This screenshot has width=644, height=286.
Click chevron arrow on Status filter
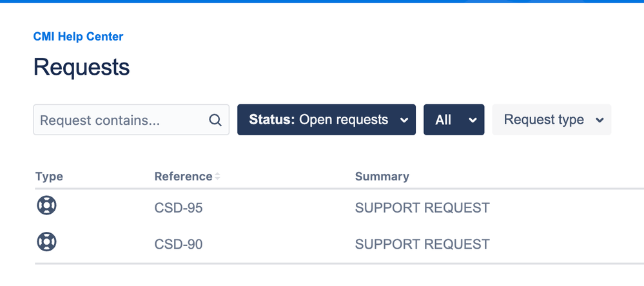[x=404, y=120]
